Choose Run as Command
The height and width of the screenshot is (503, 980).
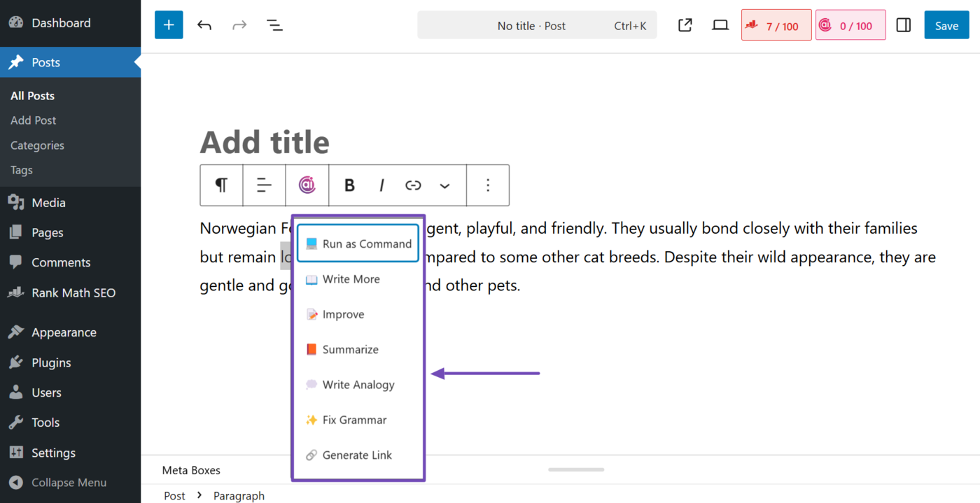[358, 243]
